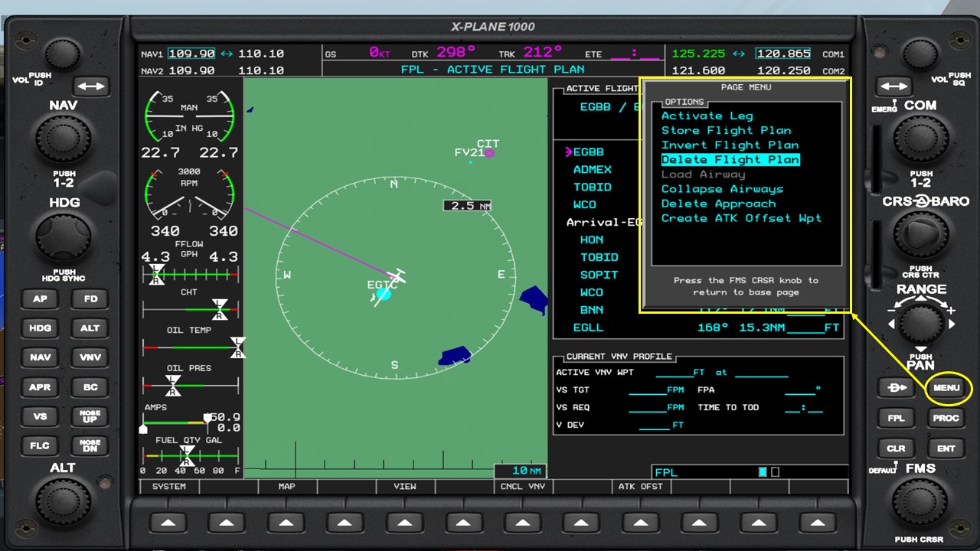Click the NAV frequency swap arrow button
Viewport: 980px width, 551px height.
90,86
